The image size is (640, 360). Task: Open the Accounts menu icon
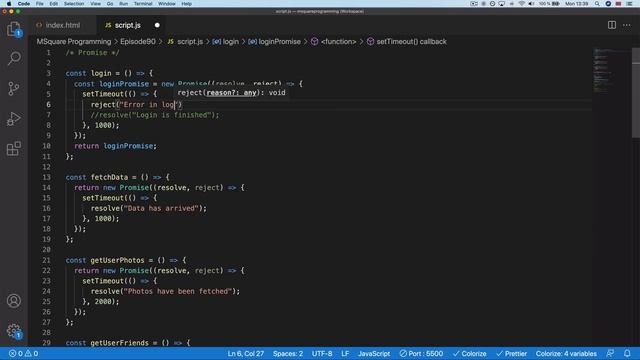13,301
